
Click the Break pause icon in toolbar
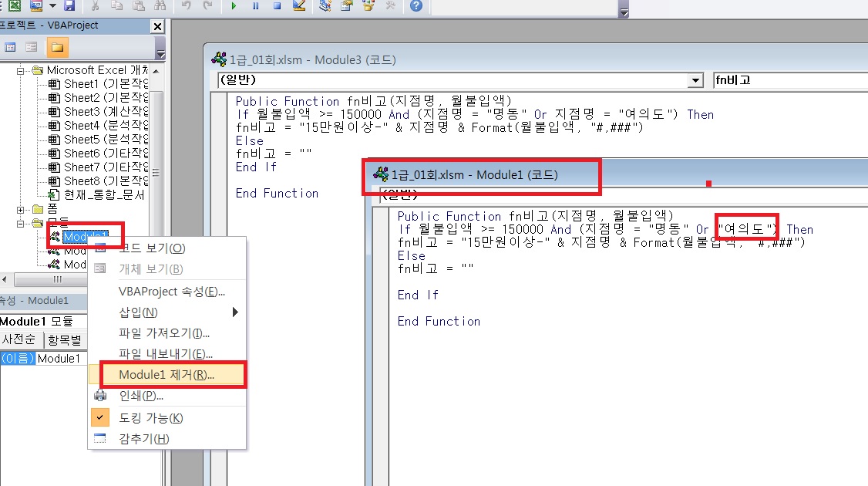click(x=255, y=6)
